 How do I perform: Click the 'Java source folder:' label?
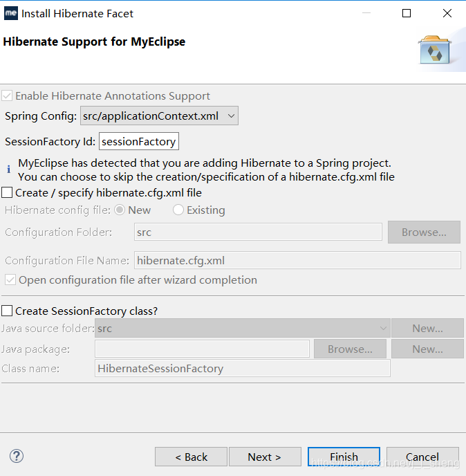click(48, 329)
